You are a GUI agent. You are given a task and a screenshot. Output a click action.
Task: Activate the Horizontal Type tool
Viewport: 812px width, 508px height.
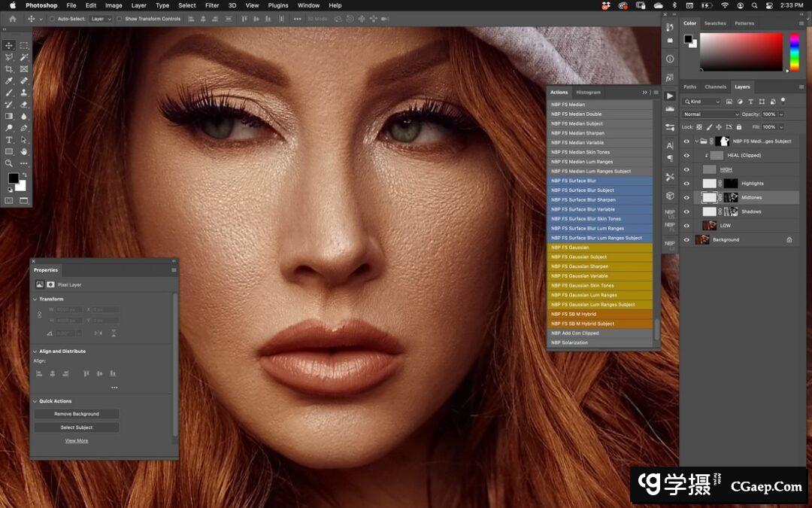coord(9,140)
